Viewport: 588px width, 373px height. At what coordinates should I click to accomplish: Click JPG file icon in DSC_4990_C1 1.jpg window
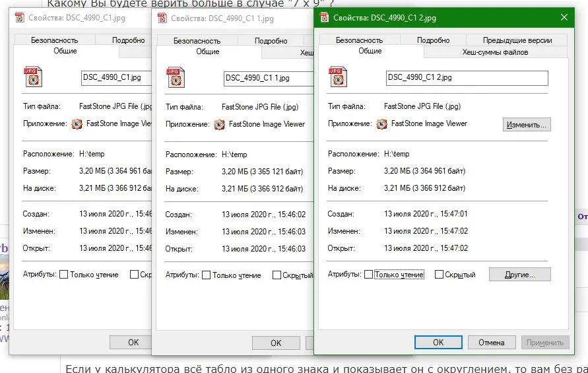tap(176, 77)
